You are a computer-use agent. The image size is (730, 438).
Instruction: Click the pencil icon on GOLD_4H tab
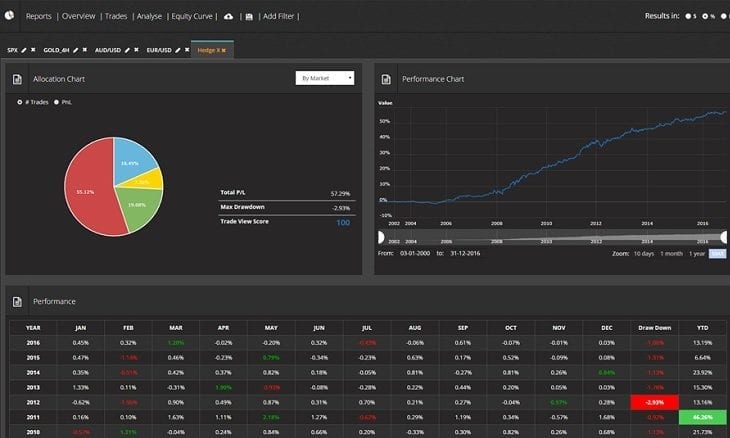pyautogui.click(x=78, y=49)
